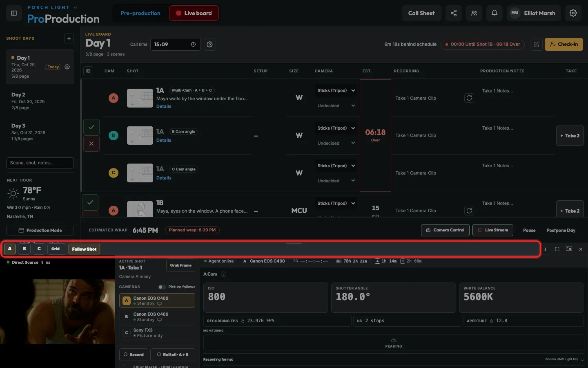The width and height of the screenshot is (588, 368).
Task: Open the share icon in header
Action: point(454,13)
